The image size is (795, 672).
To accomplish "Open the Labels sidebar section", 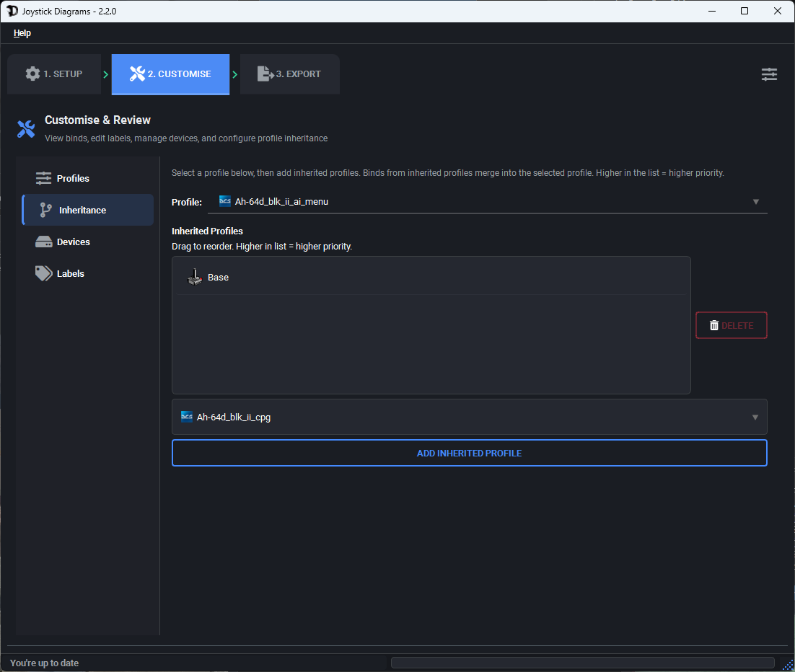I will coord(88,273).
